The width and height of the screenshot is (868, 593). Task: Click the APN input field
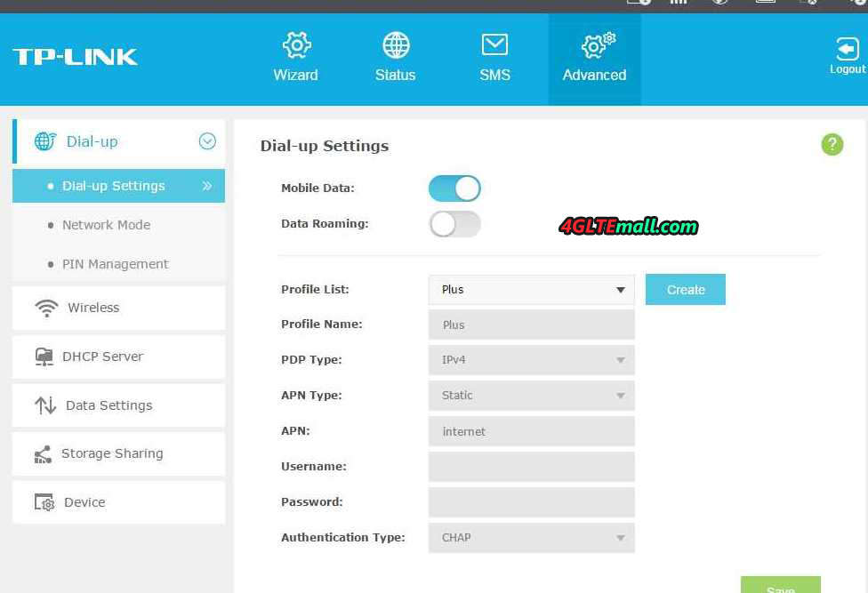point(531,431)
